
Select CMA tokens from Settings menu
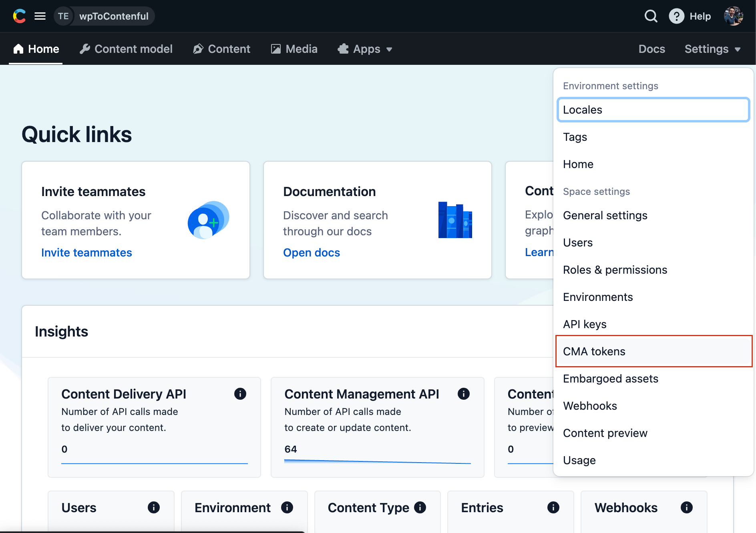pos(594,351)
